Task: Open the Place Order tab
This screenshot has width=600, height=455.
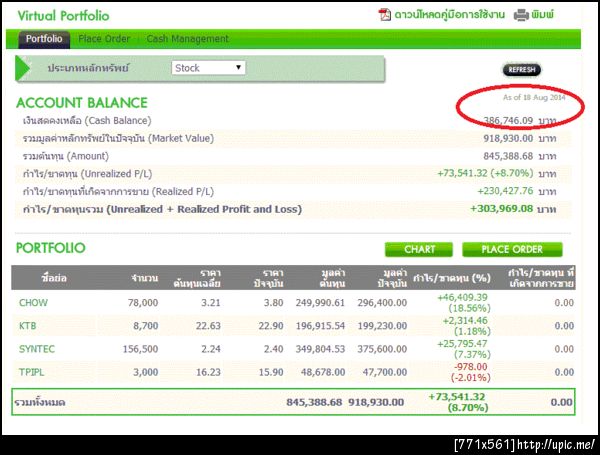Action: tap(104, 39)
